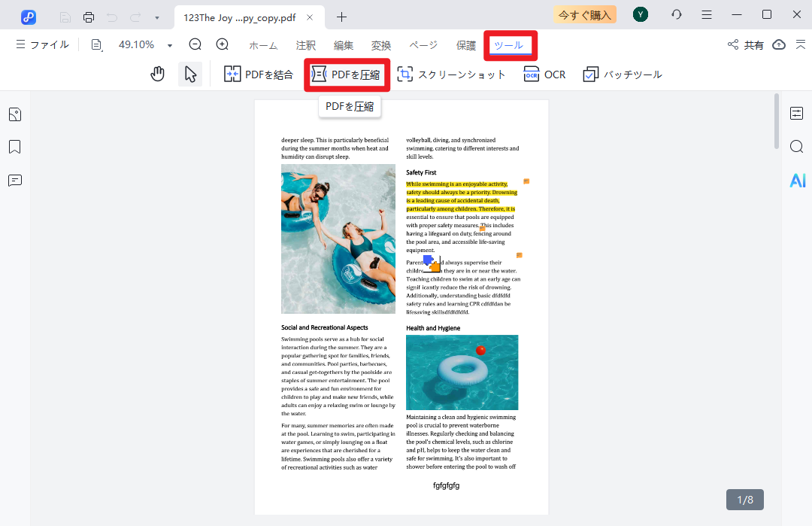Screen dimensions: 812x526
Task: Open the thumbnails panel in left sidebar
Action: (x=15, y=114)
